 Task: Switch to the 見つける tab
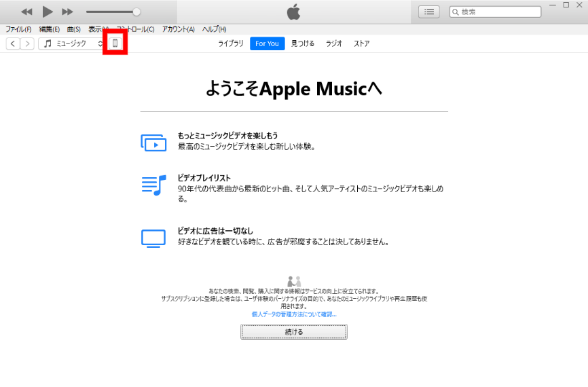pos(303,43)
